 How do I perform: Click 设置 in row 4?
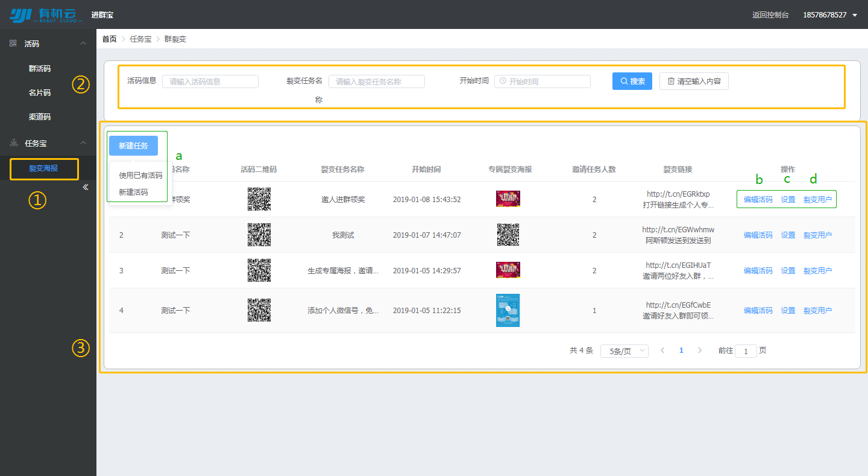[x=788, y=310]
